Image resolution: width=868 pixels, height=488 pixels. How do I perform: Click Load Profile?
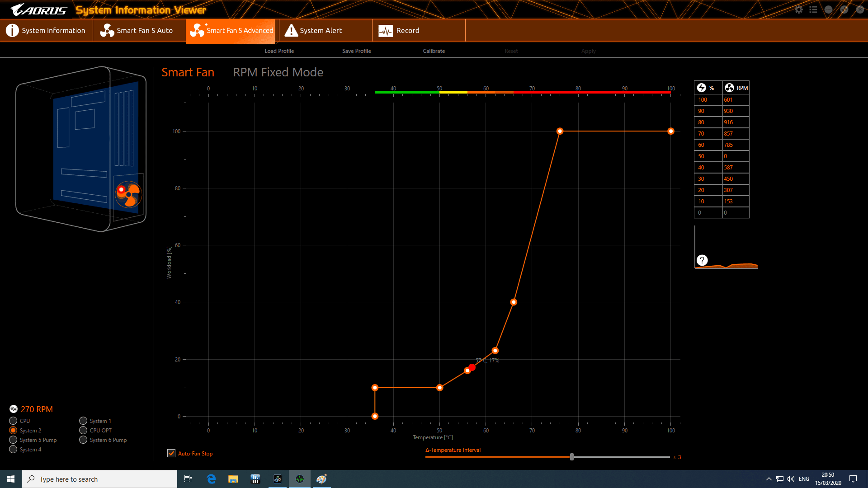click(x=279, y=51)
